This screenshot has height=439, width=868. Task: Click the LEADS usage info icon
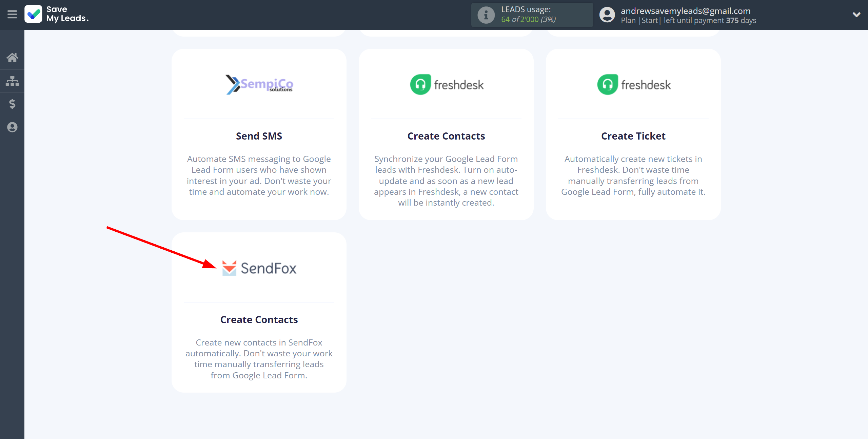(x=486, y=15)
